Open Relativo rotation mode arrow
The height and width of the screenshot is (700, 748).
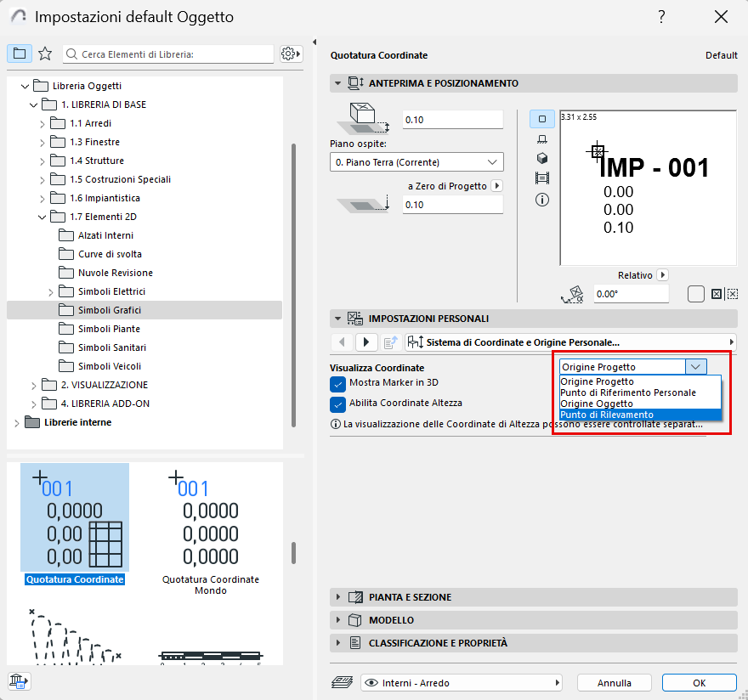[662, 275]
